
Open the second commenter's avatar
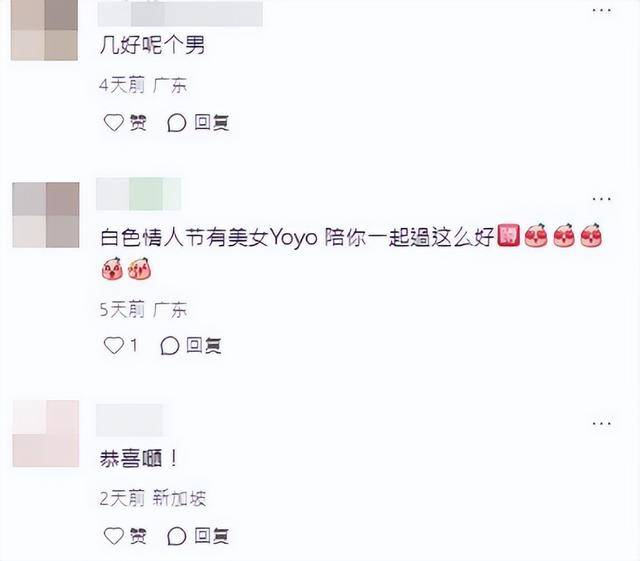pos(46,215)
